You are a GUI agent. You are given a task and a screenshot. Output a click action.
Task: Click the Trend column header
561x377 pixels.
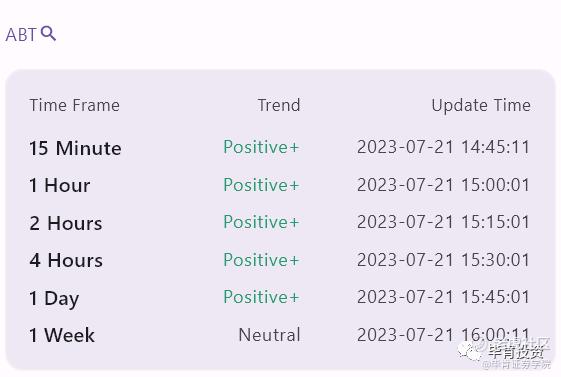[x=279, y=105]
